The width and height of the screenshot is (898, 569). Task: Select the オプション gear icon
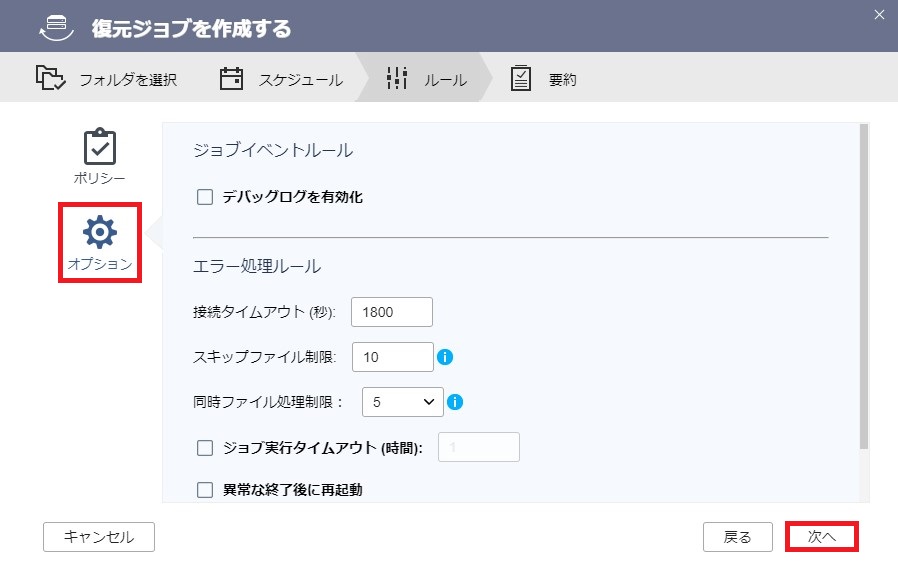(99, 233)
